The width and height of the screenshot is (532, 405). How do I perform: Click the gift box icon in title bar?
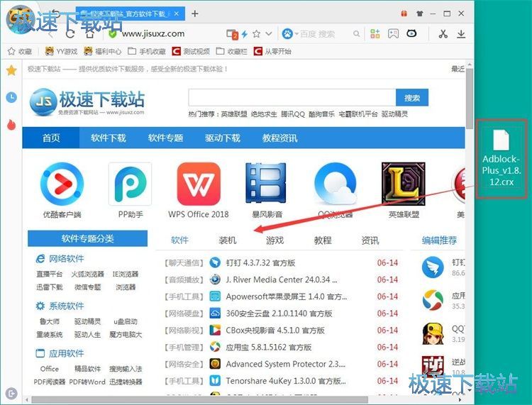(404, 13)
